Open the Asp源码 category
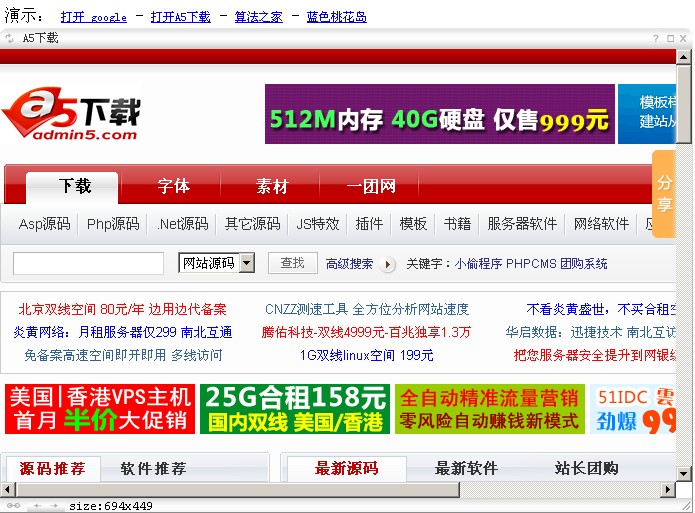 point(44,224)
